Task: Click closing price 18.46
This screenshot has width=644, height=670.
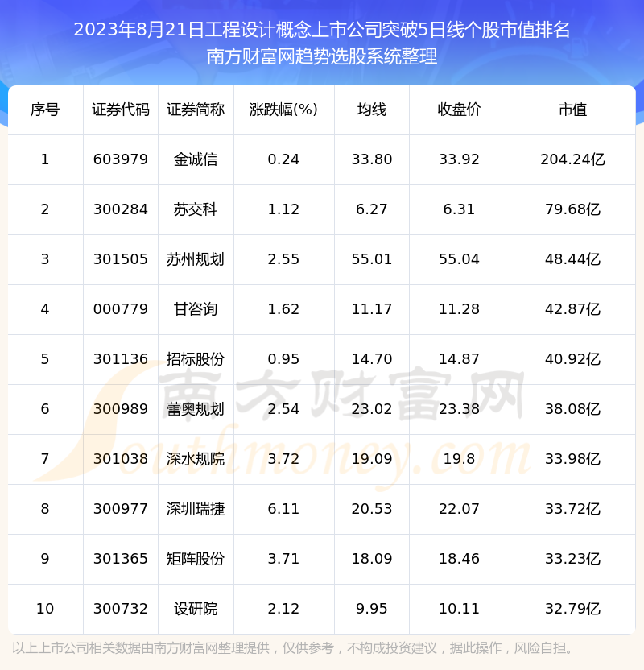Action: coord(459,559)
